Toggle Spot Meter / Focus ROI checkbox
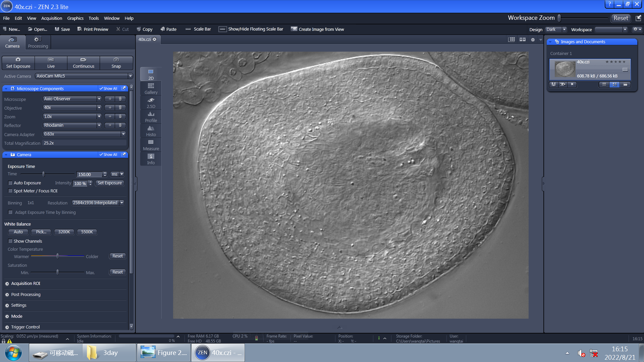Viewport: 644px width, 362px height. pyautogui.click(x=10, y=191)
